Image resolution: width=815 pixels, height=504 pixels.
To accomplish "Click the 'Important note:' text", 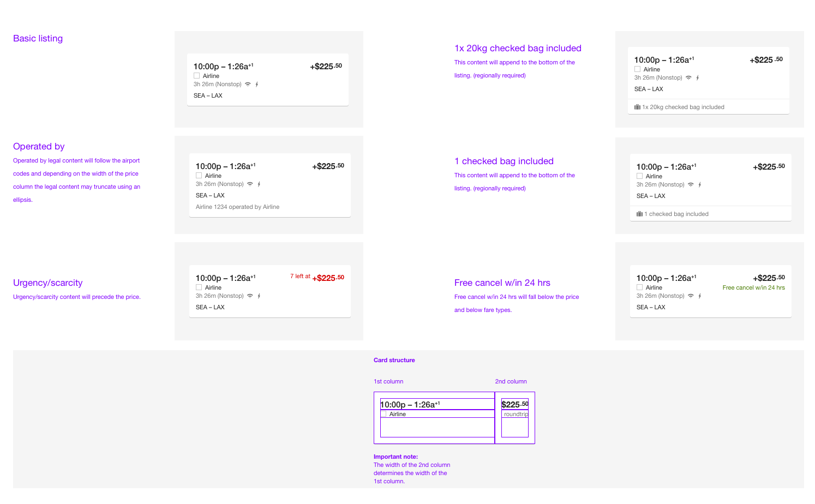I will point(395,457).
